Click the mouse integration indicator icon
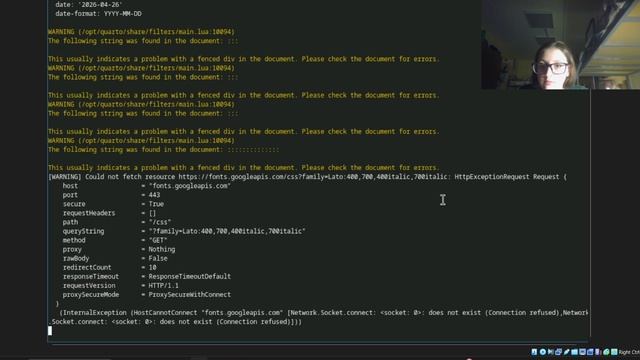 pos(606,352)
